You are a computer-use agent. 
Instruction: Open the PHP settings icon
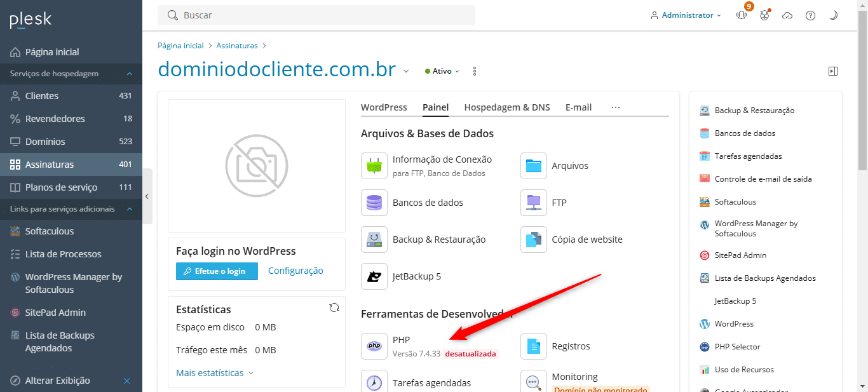click(374, 346)
